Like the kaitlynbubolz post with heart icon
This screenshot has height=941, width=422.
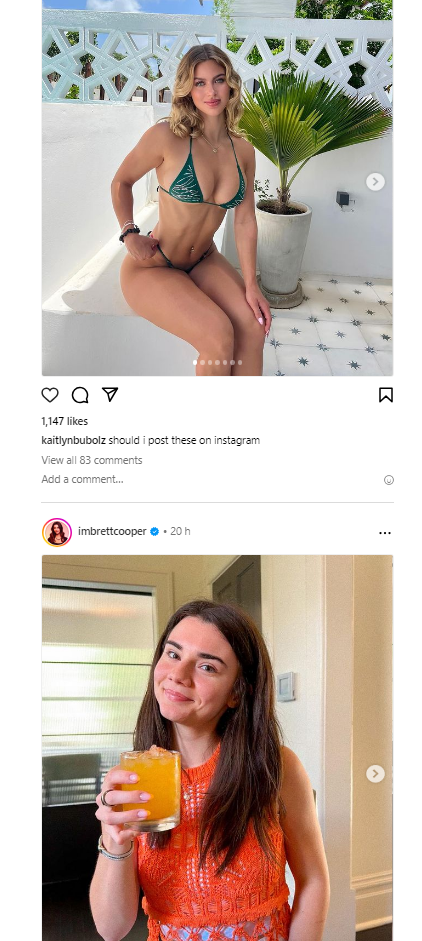click(50, 395)
